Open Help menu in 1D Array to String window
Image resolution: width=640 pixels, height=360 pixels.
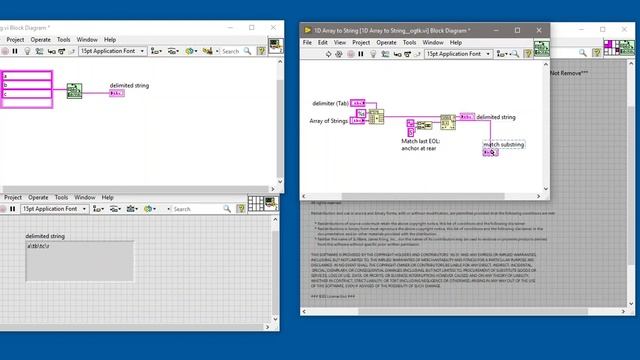point(456,42)
